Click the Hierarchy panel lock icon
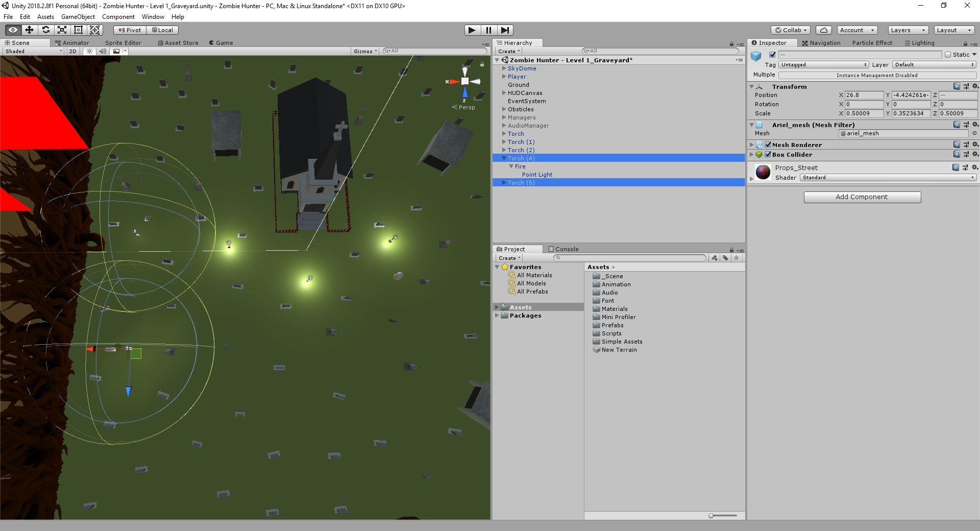Screen dimensions: 980x531 click(731, 44)
